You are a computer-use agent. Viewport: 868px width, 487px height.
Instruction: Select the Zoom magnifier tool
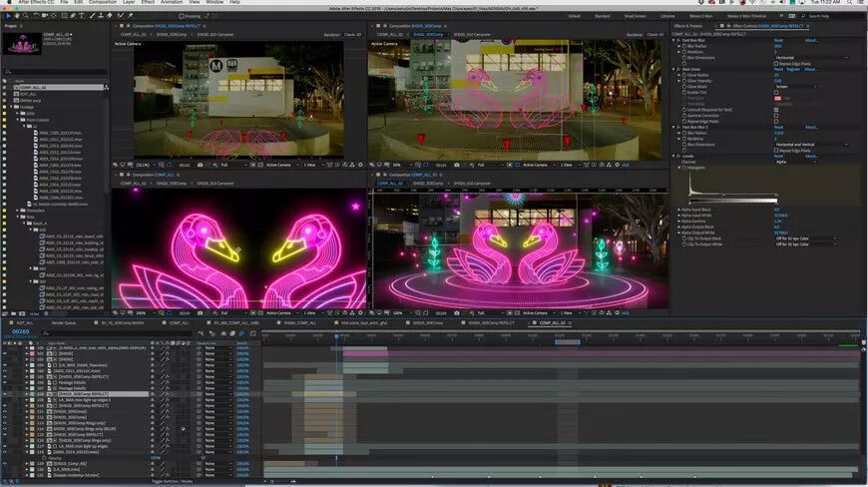point(26,16)
